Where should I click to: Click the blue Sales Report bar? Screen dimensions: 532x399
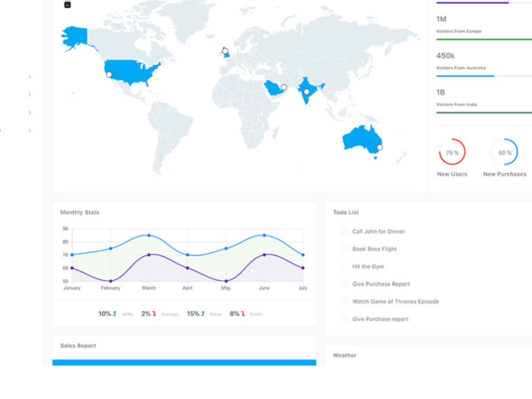184,362
